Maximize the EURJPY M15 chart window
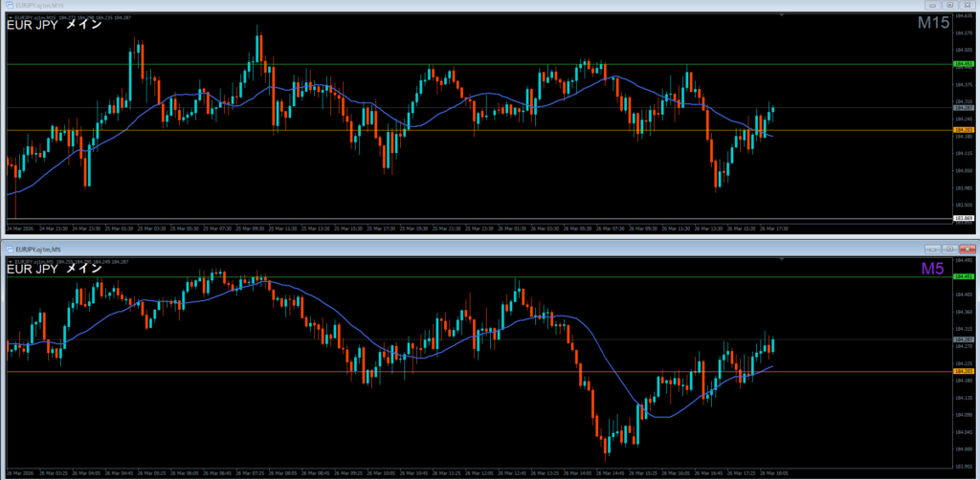 pos(950,5)
